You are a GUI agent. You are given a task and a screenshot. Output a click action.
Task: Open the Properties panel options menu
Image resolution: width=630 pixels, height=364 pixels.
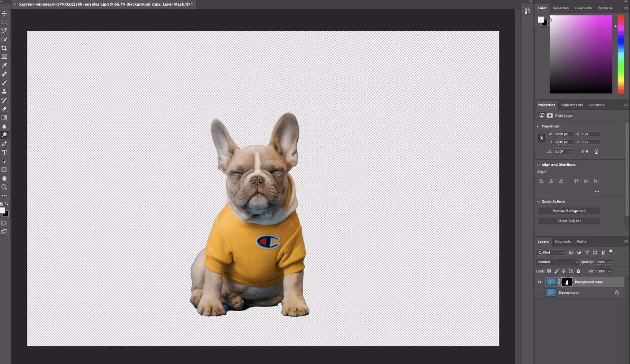pyautogui.click(x=626, y=105)
